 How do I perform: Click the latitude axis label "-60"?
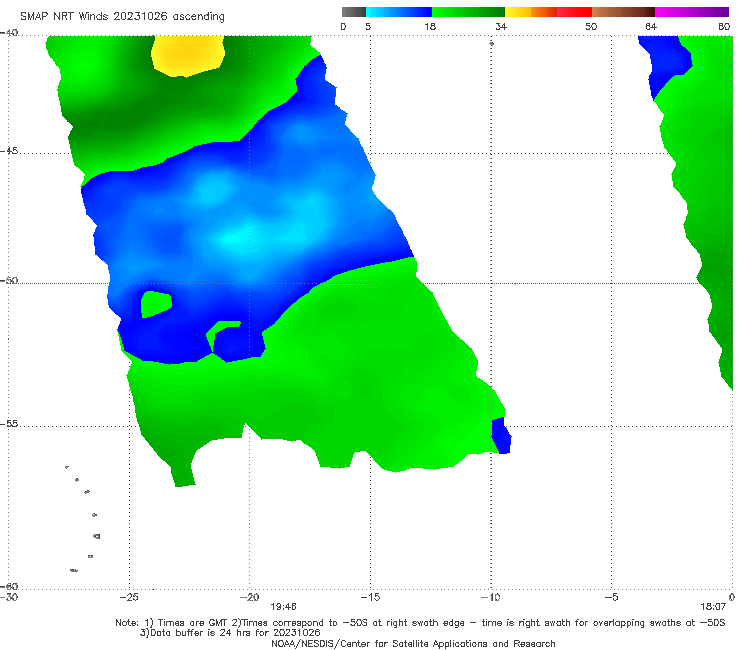(x=9, y=586)
